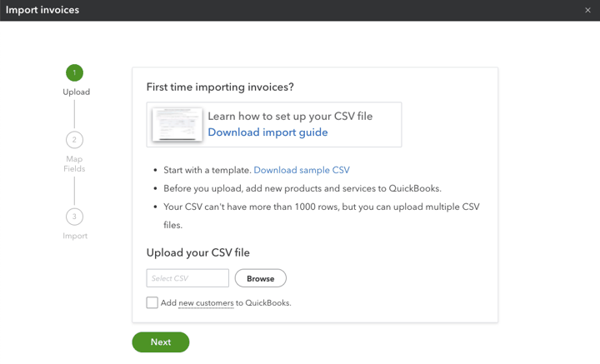Close the Import invoices dialog
This screenshot has width=600, height=364.
coord(587,10)
